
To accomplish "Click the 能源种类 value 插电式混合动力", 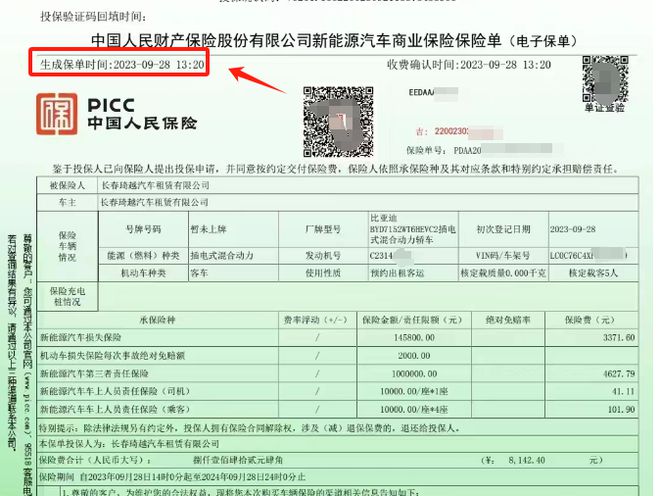I will (x=222, y=256).
